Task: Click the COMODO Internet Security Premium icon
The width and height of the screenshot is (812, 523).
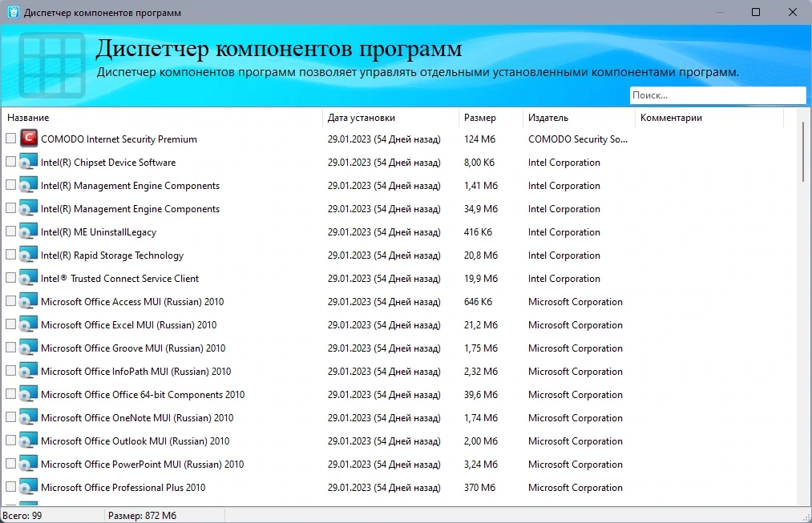Action: tap(29, 138)
